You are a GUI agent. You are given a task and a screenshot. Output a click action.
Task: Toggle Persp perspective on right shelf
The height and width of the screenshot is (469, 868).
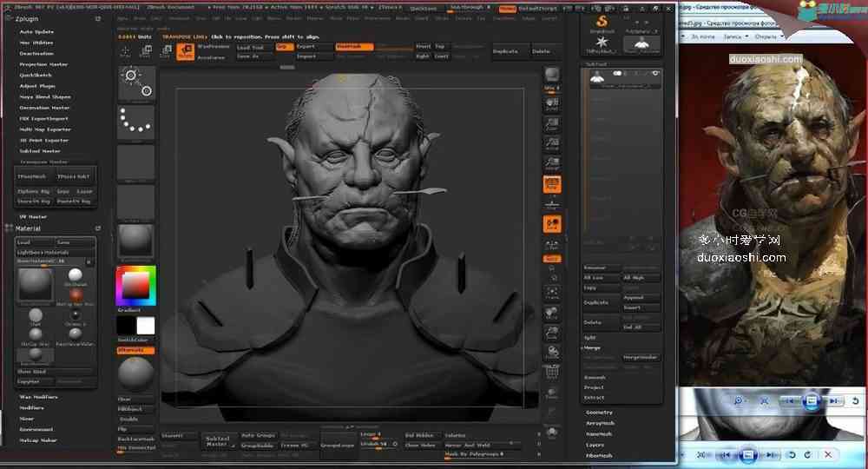point(552,184)
